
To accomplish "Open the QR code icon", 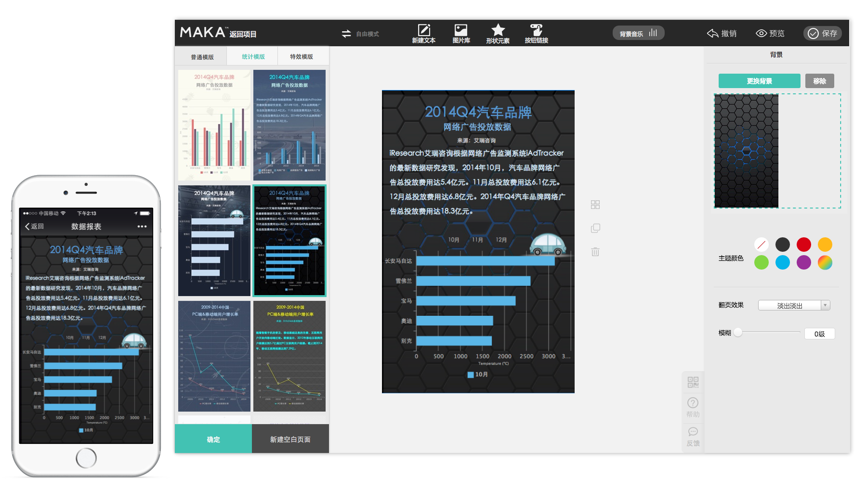I will point(693,382).
